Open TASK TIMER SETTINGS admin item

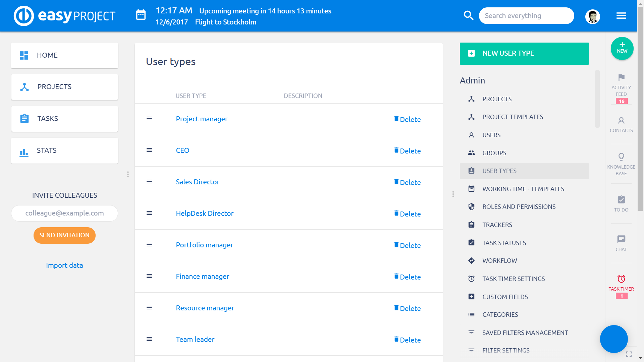[x=524, y=279]
